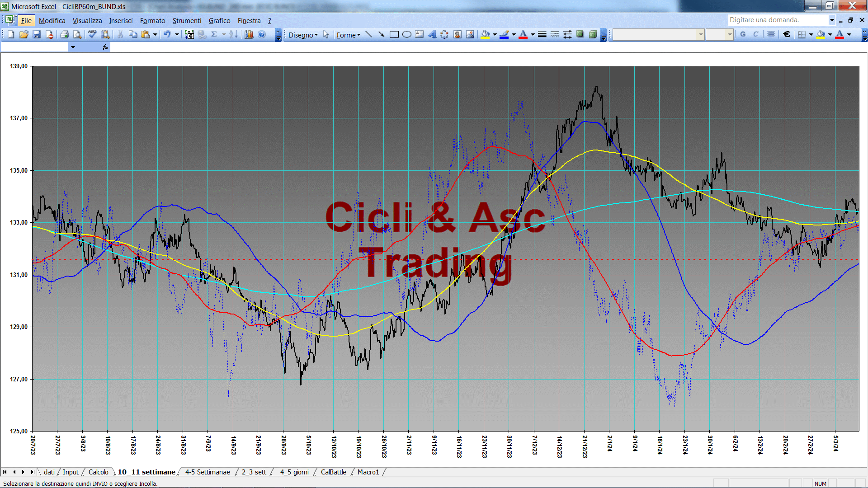This screenshot has height=488, width=868.
Task: Toggle Bold (G) formatting
Action: coord(743,34)
